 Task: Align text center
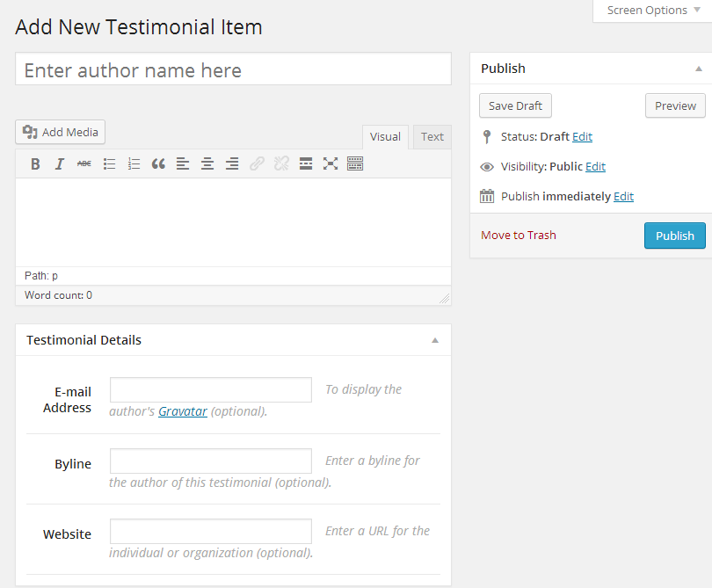pos(207,163)
